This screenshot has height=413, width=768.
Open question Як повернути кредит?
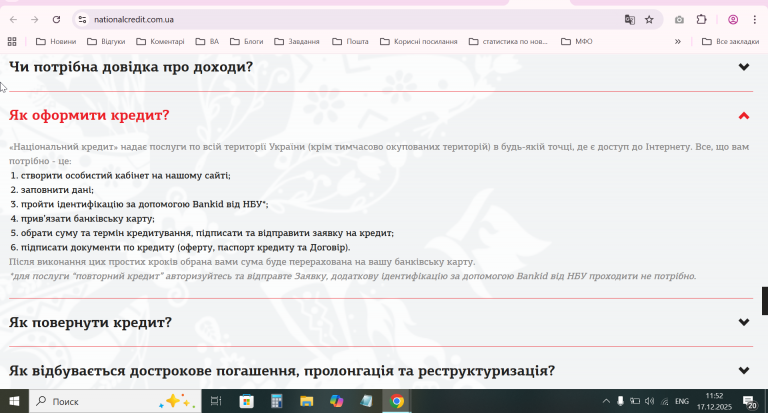pos(91,322)
